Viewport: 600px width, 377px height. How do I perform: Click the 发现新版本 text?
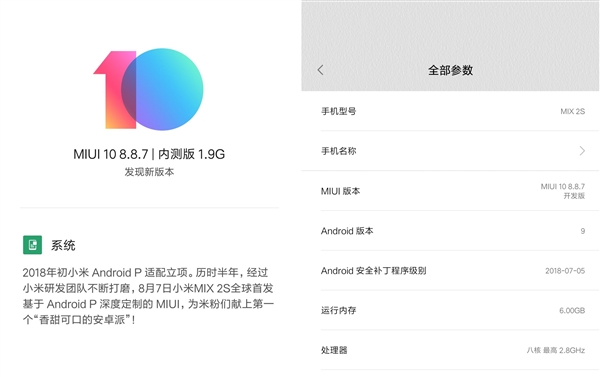(x=149, y=172)
